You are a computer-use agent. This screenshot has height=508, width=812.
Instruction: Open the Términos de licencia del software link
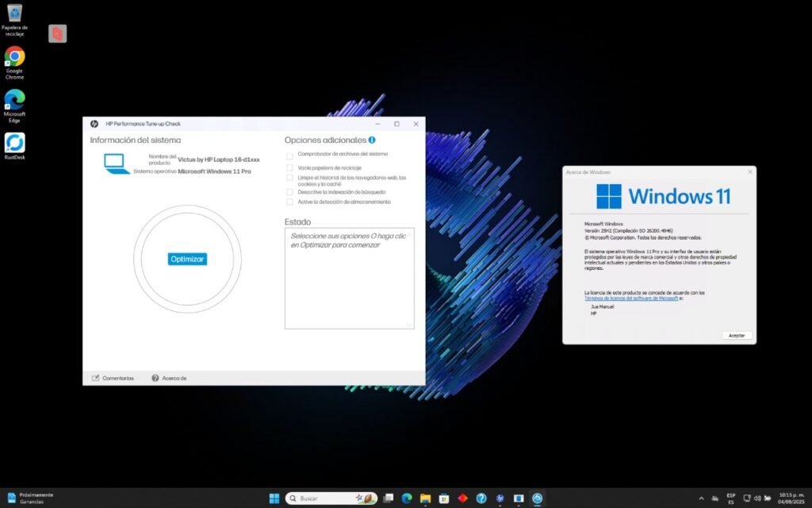click(x=631, y=298)
